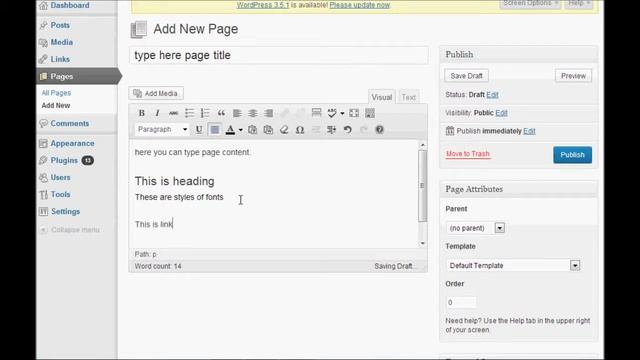The width and height of the screenshot is (640, 360).
Task: Click editor scrollbar up arrow
Action: 422,144
